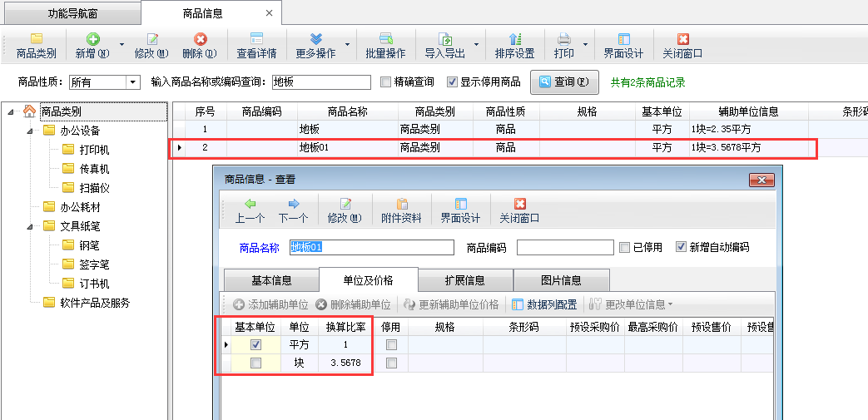Image resolution: width=868 pixels, height=420 pixels.
Task: Select the 签字笔 category in tree
Action: [94, 264]
